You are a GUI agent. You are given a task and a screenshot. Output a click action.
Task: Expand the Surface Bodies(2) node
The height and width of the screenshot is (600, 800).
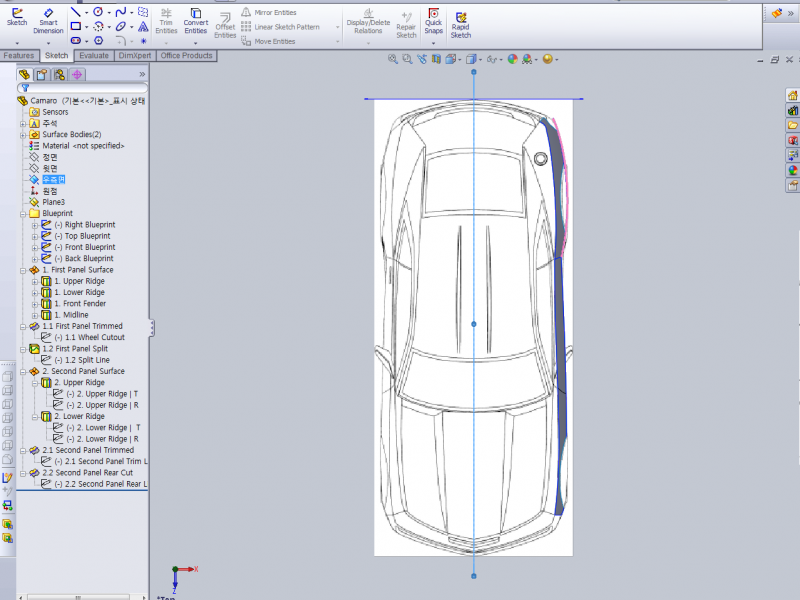point(23,134)
